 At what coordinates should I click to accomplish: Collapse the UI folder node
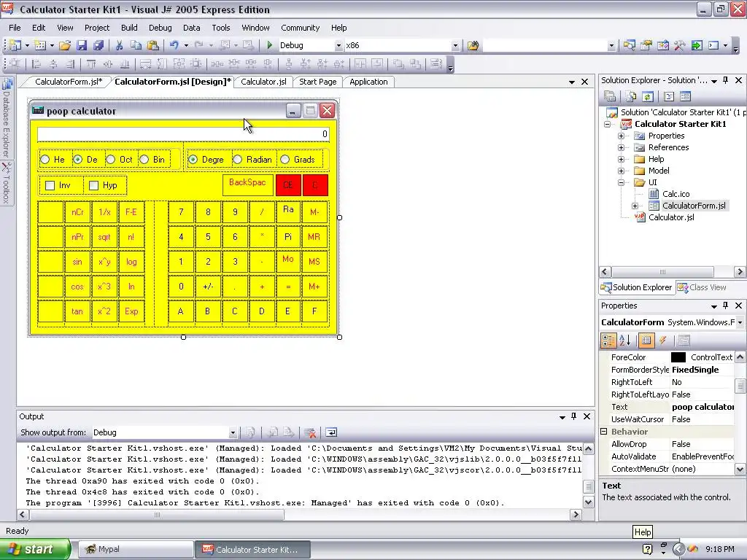622,182
